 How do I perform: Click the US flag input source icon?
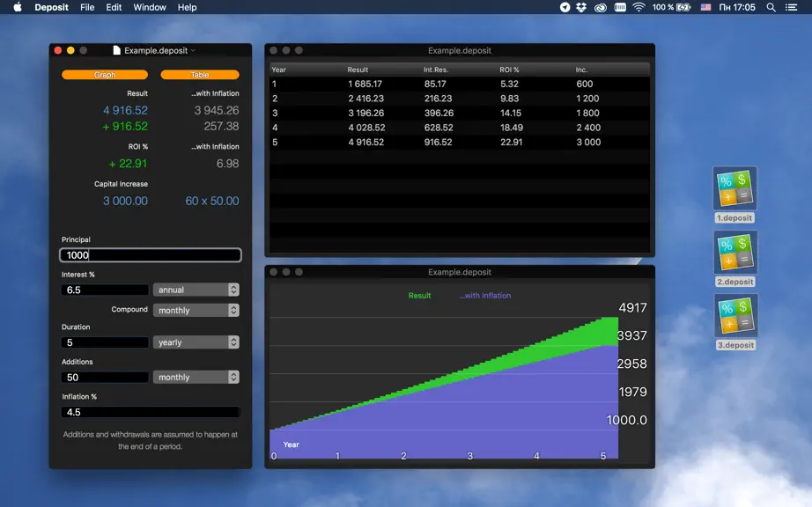click(x=705, y=7)
